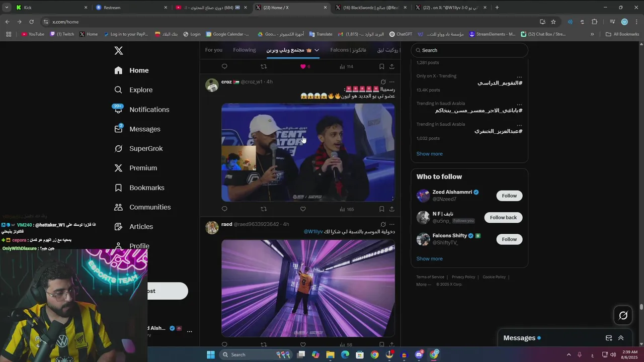The height and width of the screenshot is (362, 644).
Task: Compose new message in Messages drawer
Action: (x=609, y=338)
